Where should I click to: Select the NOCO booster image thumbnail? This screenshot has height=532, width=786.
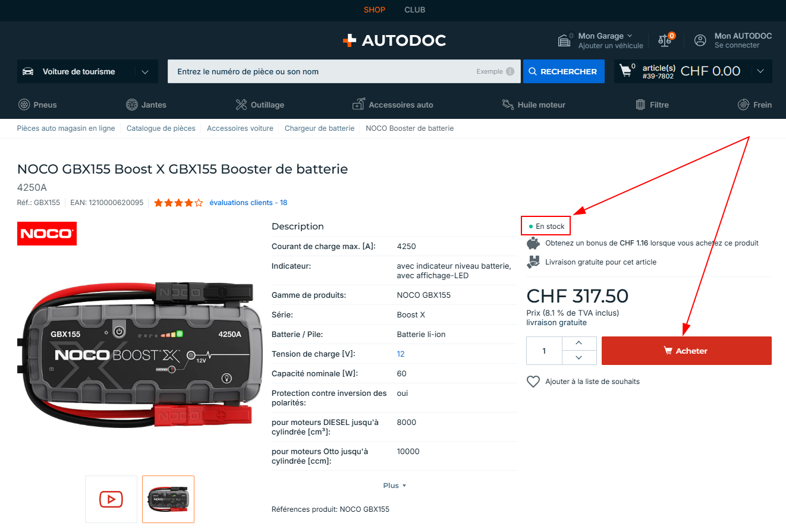[168, 499]
